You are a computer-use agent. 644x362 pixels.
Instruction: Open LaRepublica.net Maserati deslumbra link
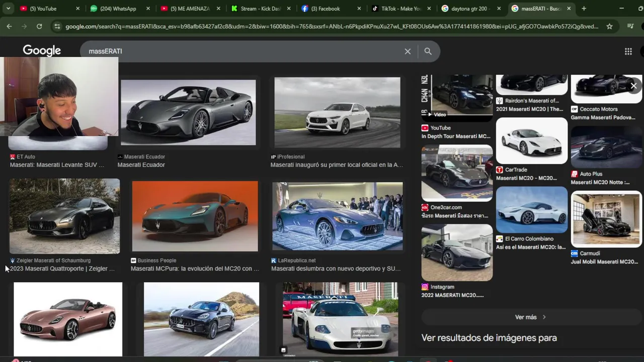pyautogui.click(x=336, y=268)
